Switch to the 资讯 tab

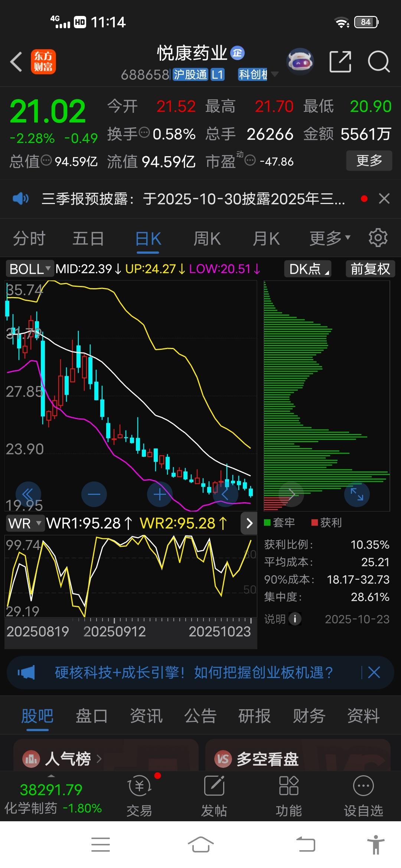click(x=146, y=716)
